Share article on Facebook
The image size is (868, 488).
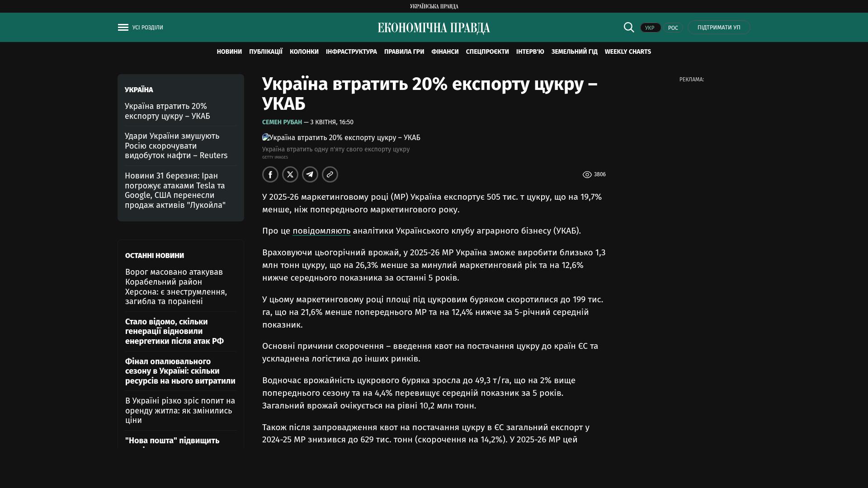(270, 174)
